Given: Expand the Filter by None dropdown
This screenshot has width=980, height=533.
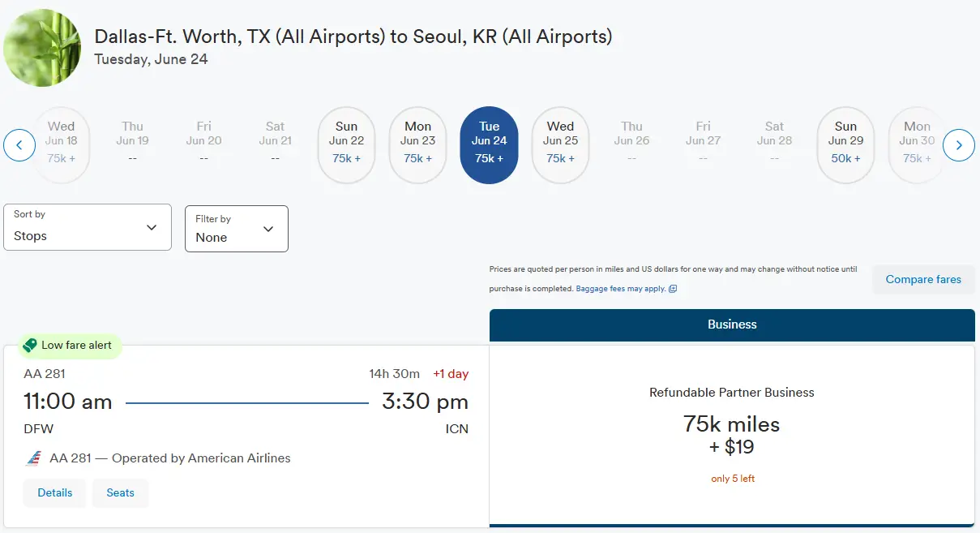Looking at the screenshot, I should [236, 229].
